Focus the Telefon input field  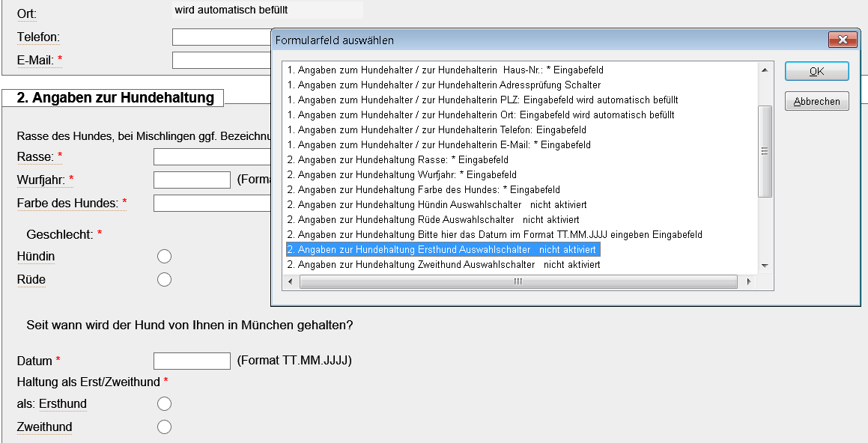pyautogui.click(x=222, y=37)
